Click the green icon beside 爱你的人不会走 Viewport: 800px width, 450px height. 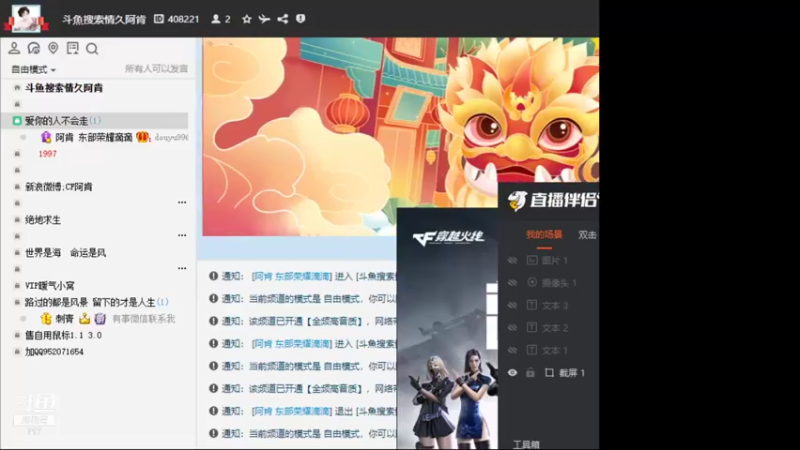[17, 121]
